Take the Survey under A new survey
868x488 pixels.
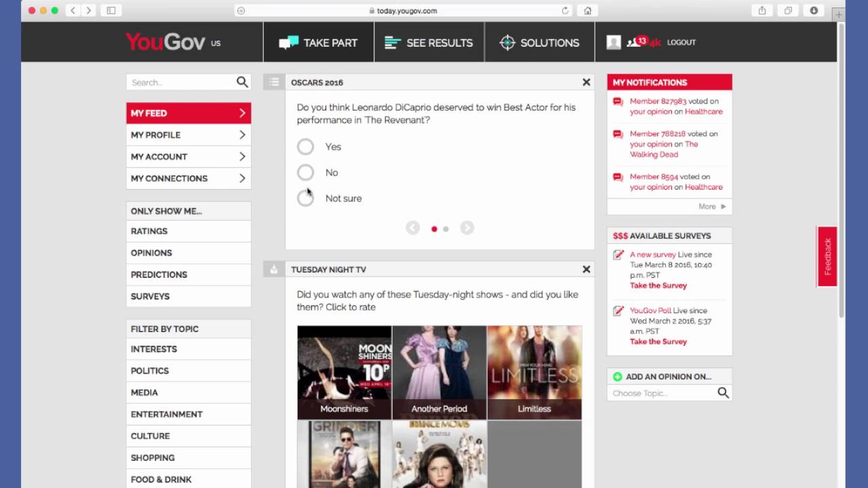[658, 285]
